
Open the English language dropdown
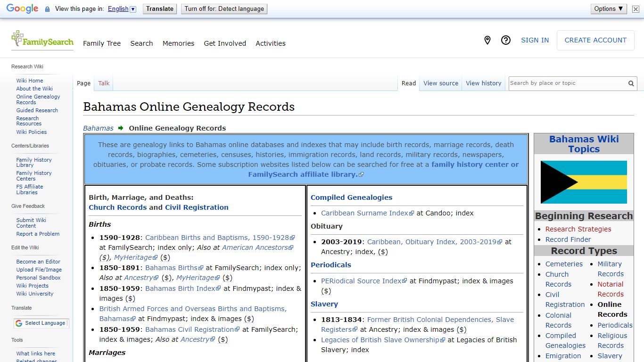pos(122,9)
